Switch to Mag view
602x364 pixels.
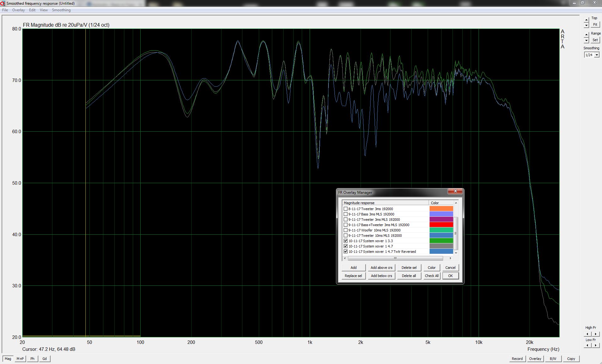click(x=8, y=359)
